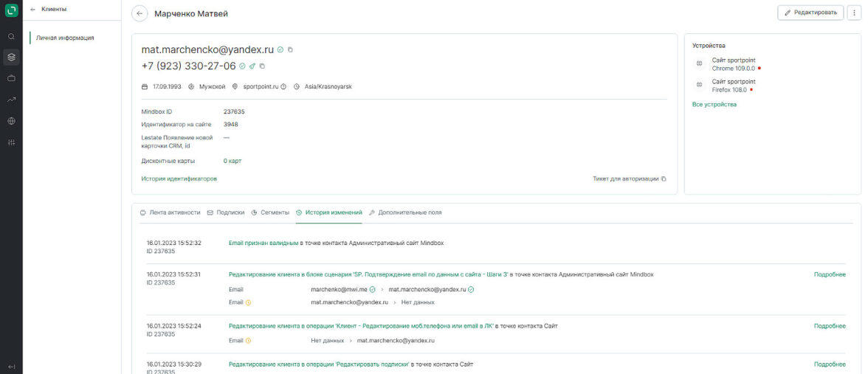Viewport: 868px width, 374px height.
Task: Click the red status dot after Chrome 109.0.0
Action: click(759, 68)
